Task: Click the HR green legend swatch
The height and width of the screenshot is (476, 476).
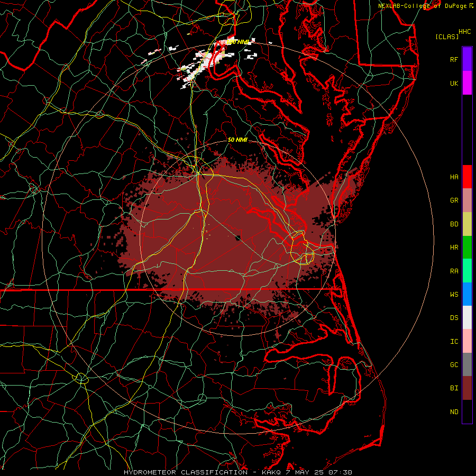Action: click(x=467, y=248)
